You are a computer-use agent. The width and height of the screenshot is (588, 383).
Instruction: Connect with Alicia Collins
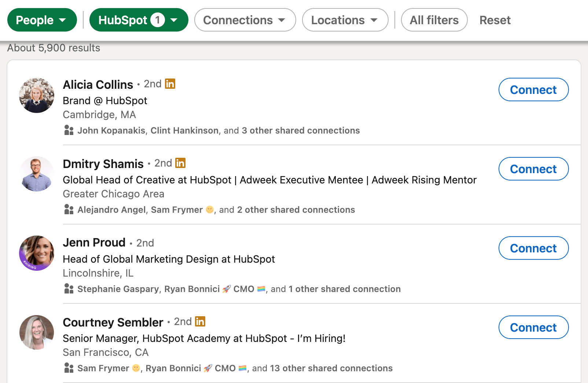click(533, 90)
